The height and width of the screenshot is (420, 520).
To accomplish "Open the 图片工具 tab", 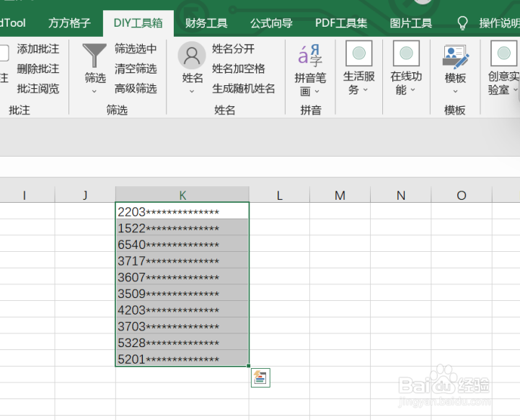I will (x=410, y=23).
